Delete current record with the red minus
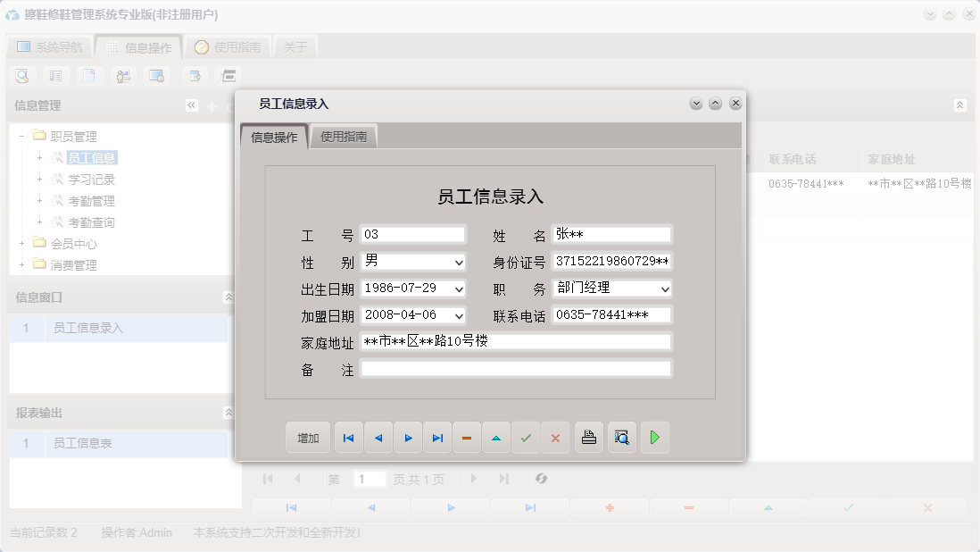The width and height of the screenshot is (980, 552). coord(466,437)
